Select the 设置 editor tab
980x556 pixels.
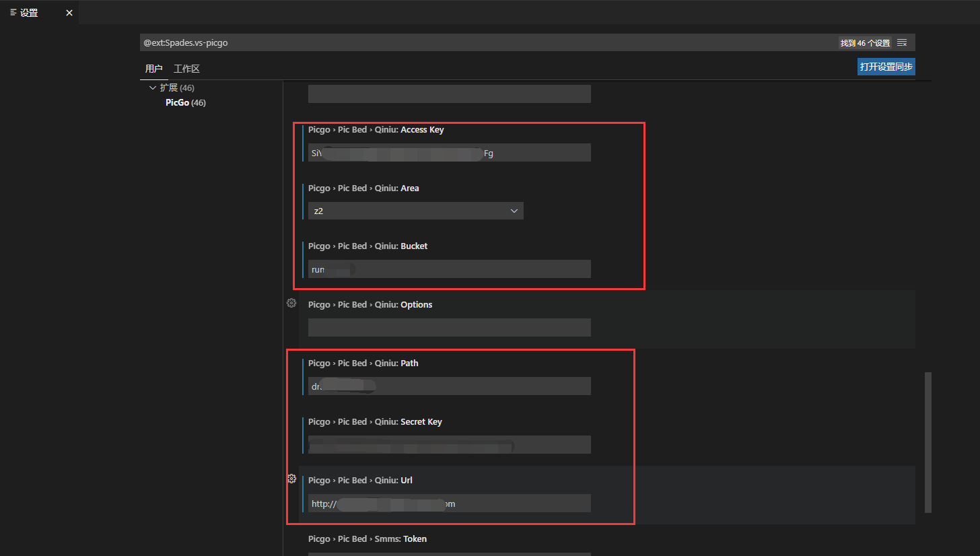pos(30,13)
